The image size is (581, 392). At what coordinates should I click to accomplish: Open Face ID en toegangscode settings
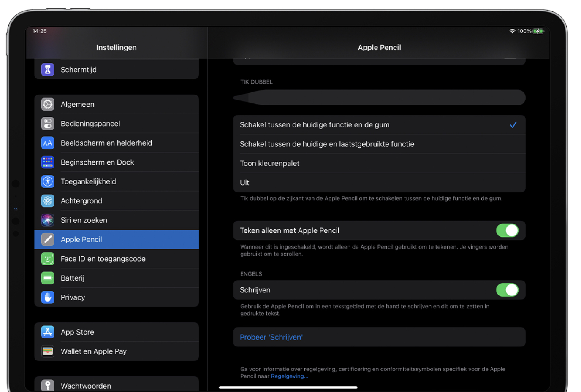117,259
